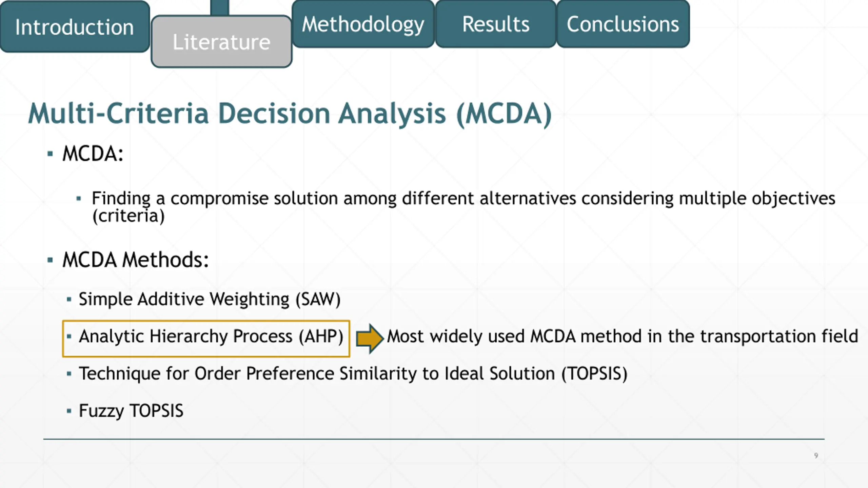Image resolution: width=868 pixels, height=488 pixels.
Task: Open the Introduction section tab
Action: tap(75, 26)
